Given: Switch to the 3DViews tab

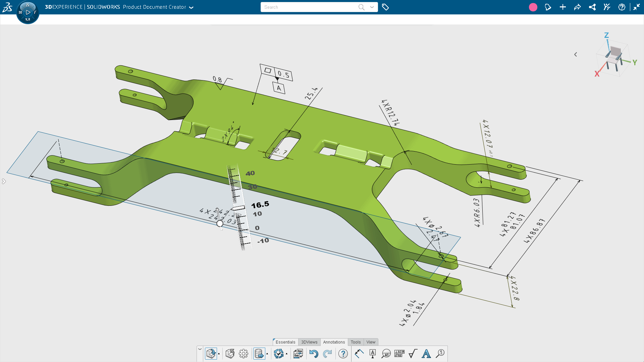Looking at the screenshot, I should coord(309,342).
